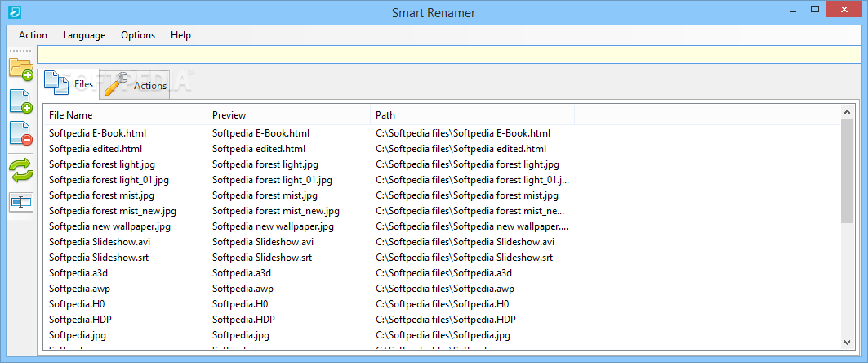This screenshot has height=363, width=868.
Task: Click the yellow path input bar
Action: pos(448,54)
